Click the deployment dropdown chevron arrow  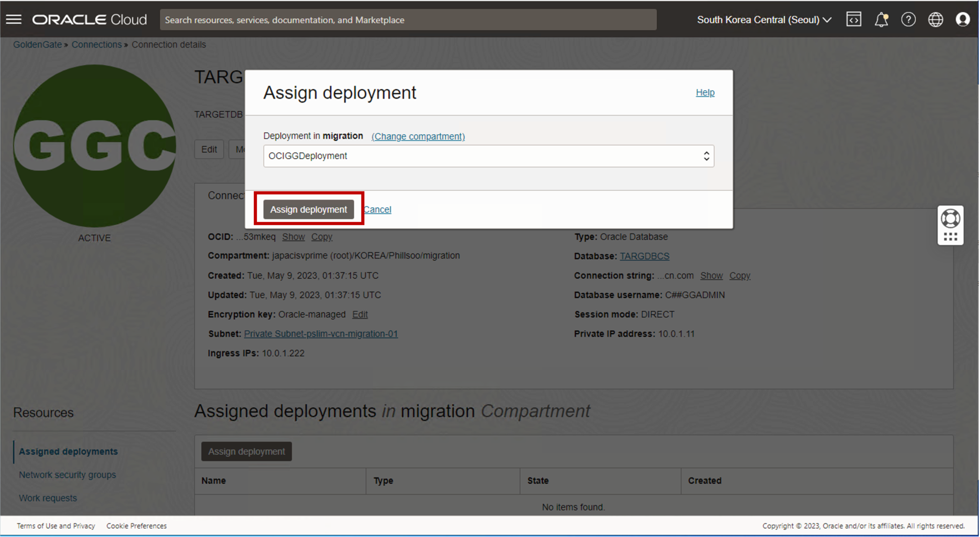[x=706, y=156]
